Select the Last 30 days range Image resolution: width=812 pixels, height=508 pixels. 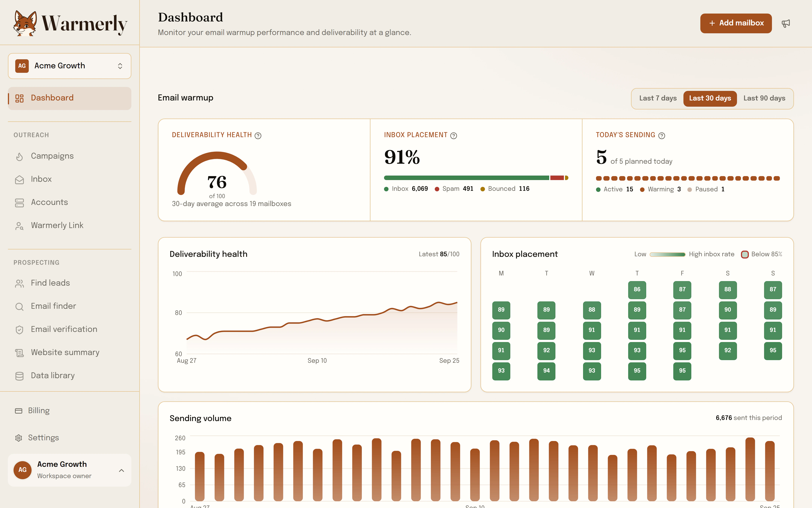710,98
